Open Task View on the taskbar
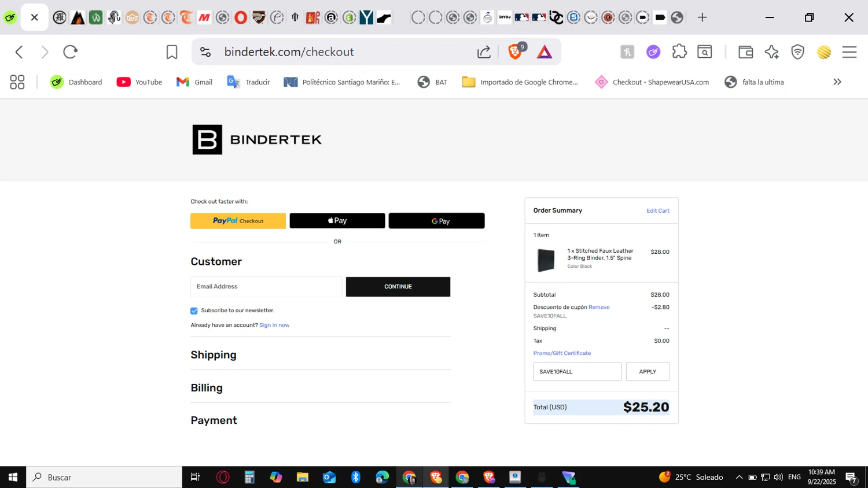The width and height of the screenshot is (868, 488). [195, 477]
